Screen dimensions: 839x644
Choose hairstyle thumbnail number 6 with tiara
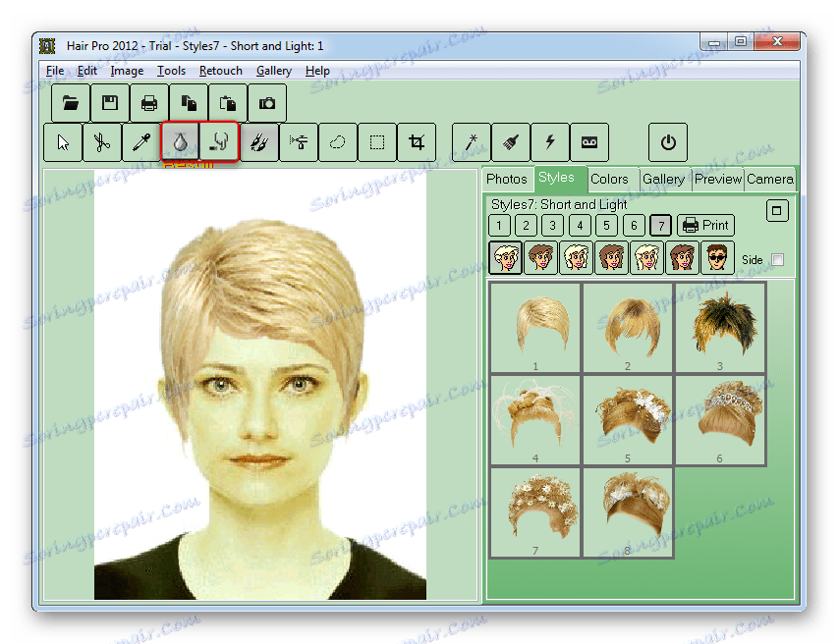[719, 420]
